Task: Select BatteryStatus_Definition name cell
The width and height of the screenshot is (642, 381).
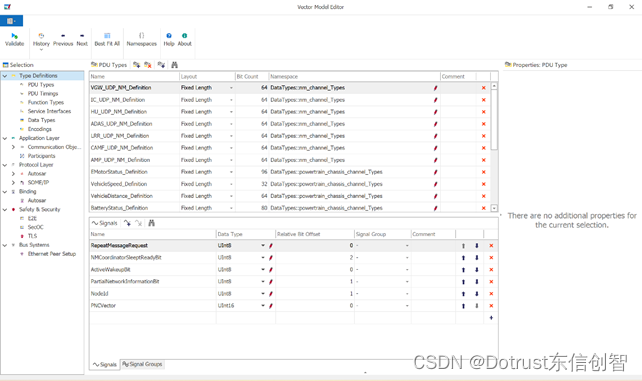Action: [134, 208]
